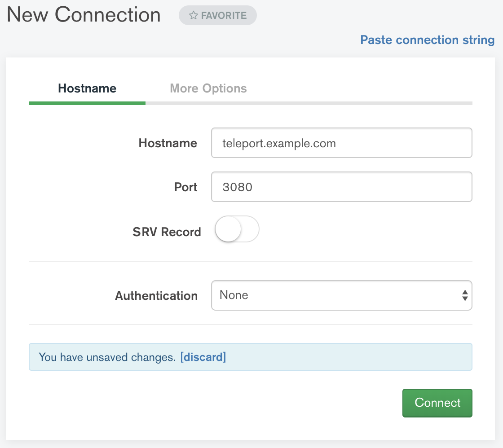Click the Authentication form label

[156, 295]
